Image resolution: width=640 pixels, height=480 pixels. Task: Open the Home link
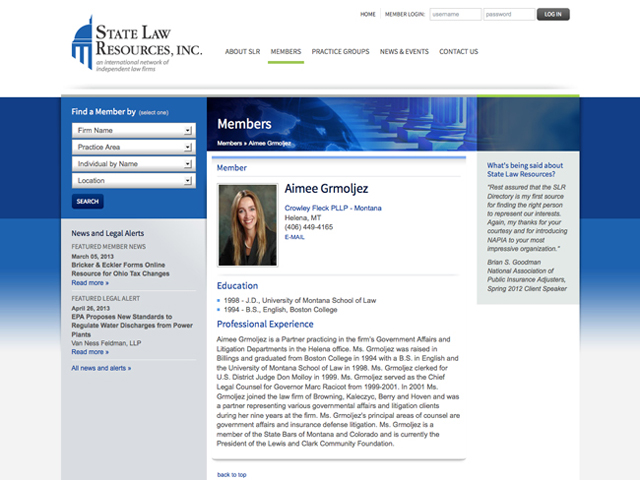tap(367, 14)
